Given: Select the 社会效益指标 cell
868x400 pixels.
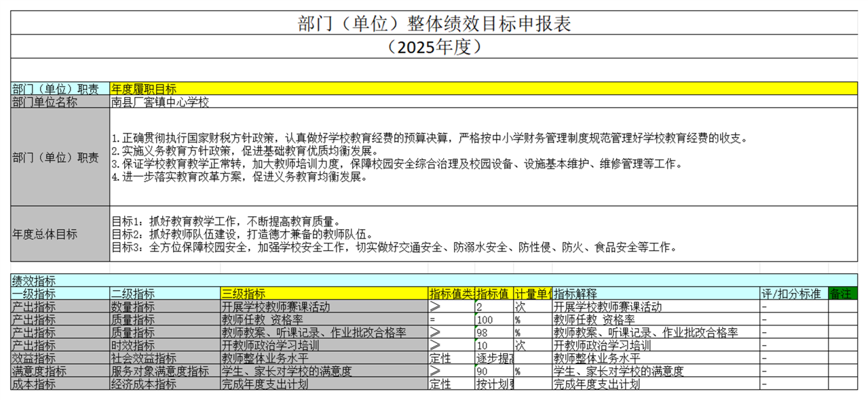Looking at the screenshot, I should click(x=165, y=358).
